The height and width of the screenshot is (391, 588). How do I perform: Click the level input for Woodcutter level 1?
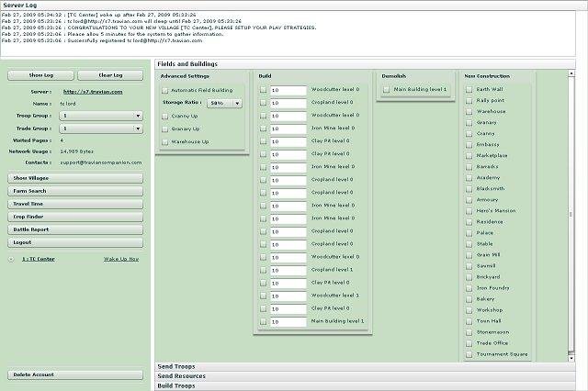(288, 296)
